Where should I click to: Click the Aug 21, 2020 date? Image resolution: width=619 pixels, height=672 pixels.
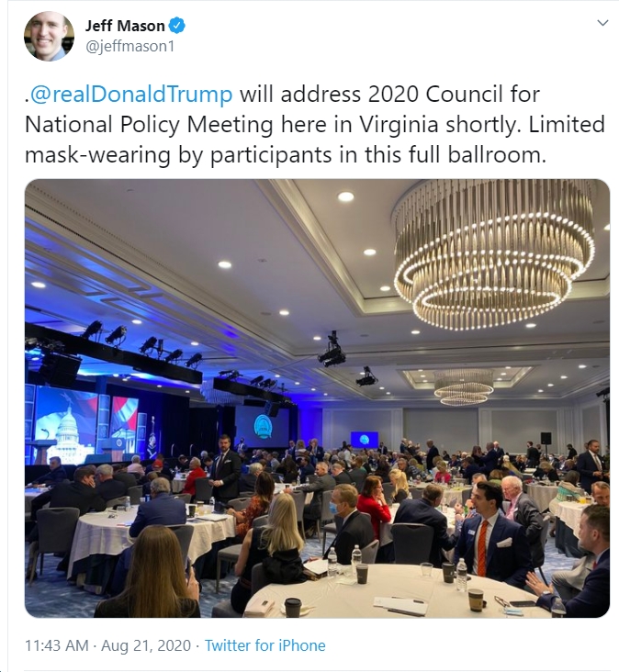coord(146,645)
